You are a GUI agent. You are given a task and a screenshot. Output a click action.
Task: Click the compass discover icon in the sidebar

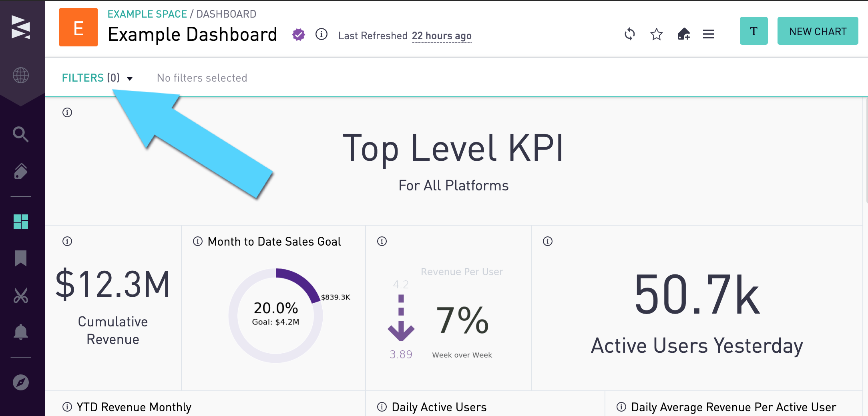coord(21,382)
